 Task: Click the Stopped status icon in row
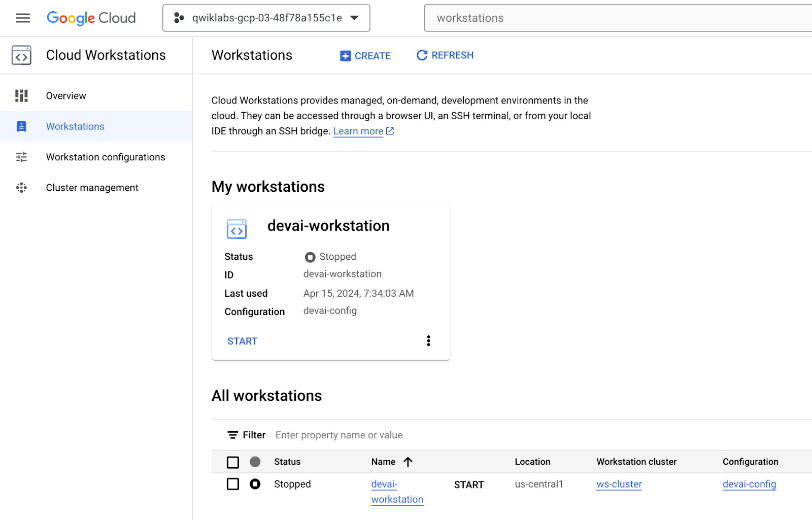click(255, 484)
